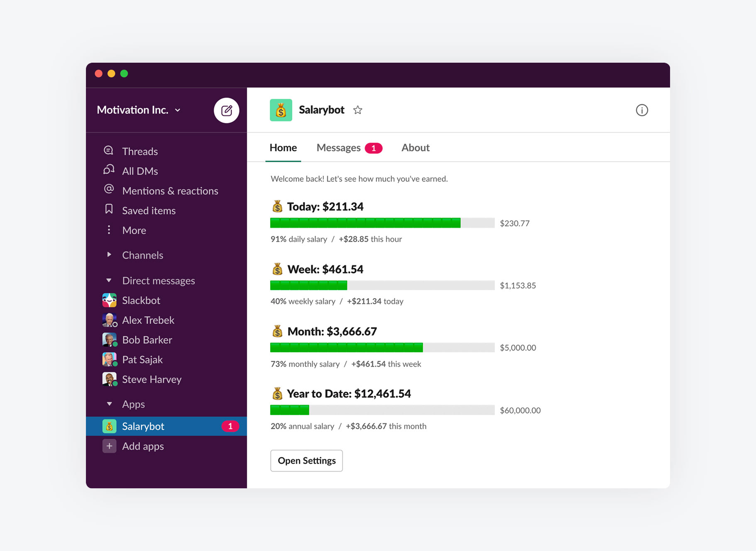
Task: Click the Welcome back message text
Action: [x=359, y=179]
